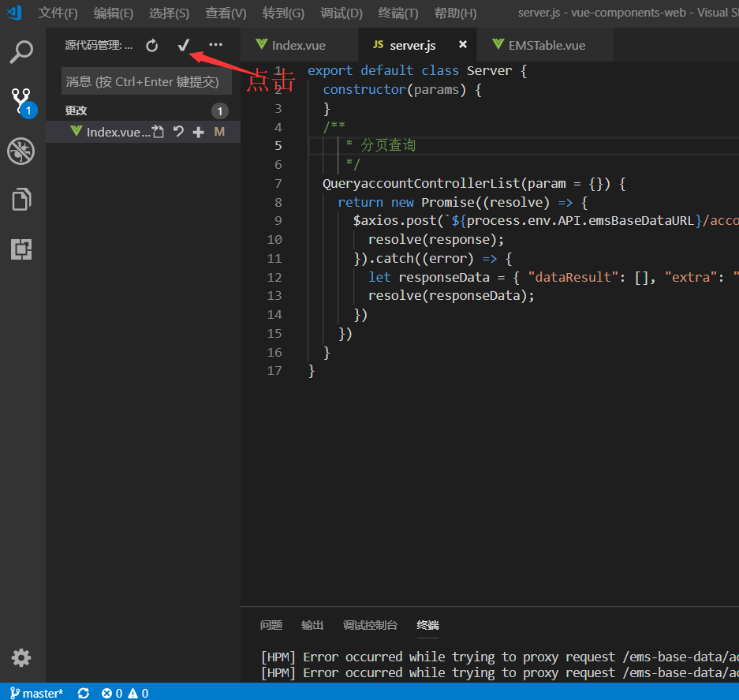Click the synchronize changes icon in status bar

point(84,693)
